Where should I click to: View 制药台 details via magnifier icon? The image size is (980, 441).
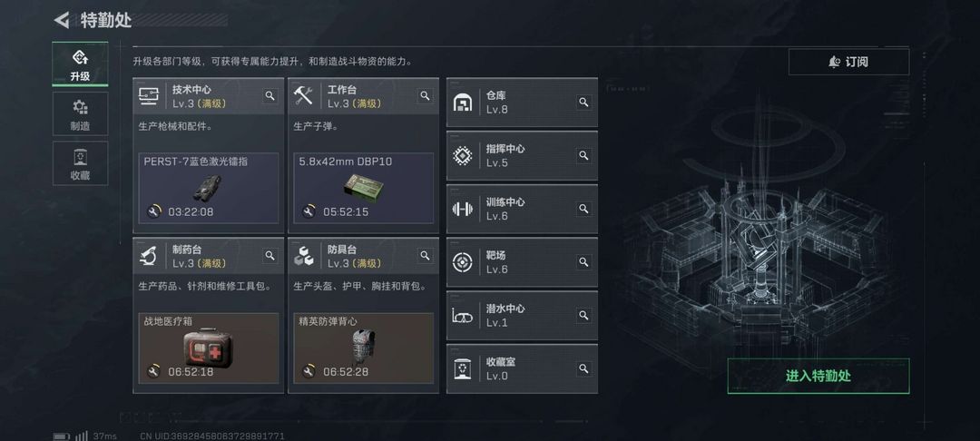270,256
